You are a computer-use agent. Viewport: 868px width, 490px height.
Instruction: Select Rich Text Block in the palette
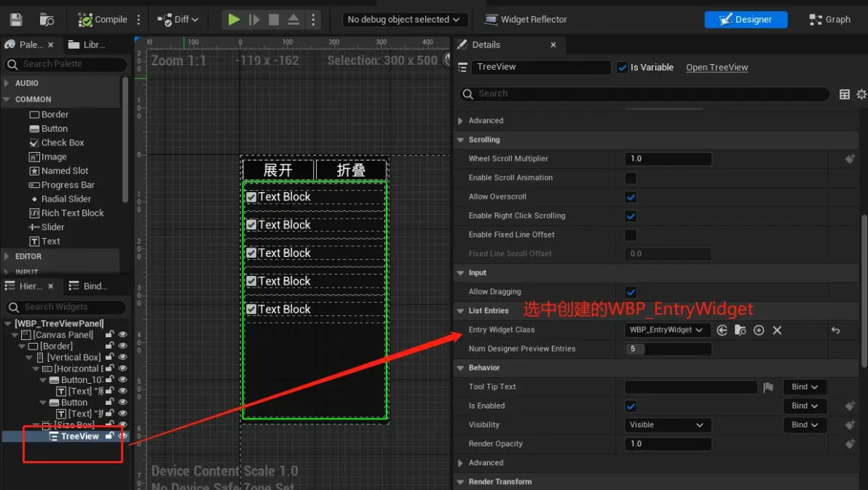(x=66, y=213)
